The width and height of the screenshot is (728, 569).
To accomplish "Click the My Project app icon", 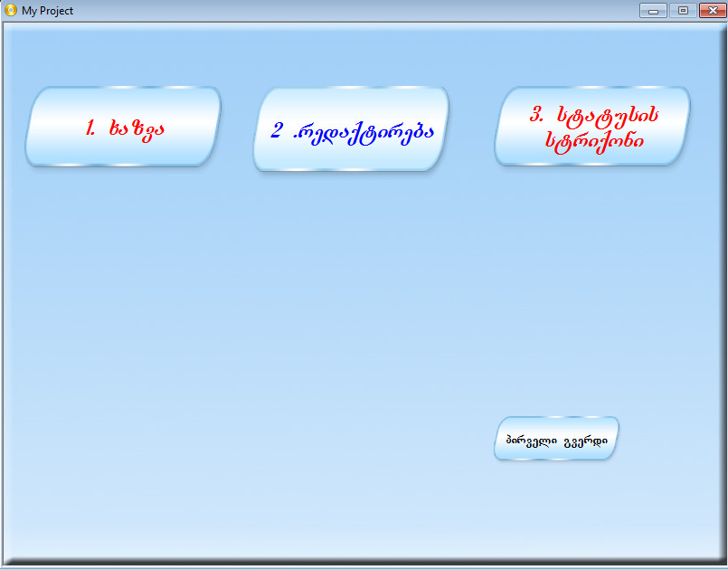I will pos(11,10).
